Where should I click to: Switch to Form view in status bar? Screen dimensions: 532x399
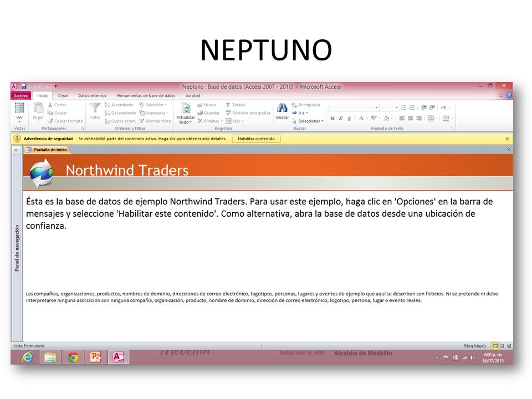pos(495,346)
